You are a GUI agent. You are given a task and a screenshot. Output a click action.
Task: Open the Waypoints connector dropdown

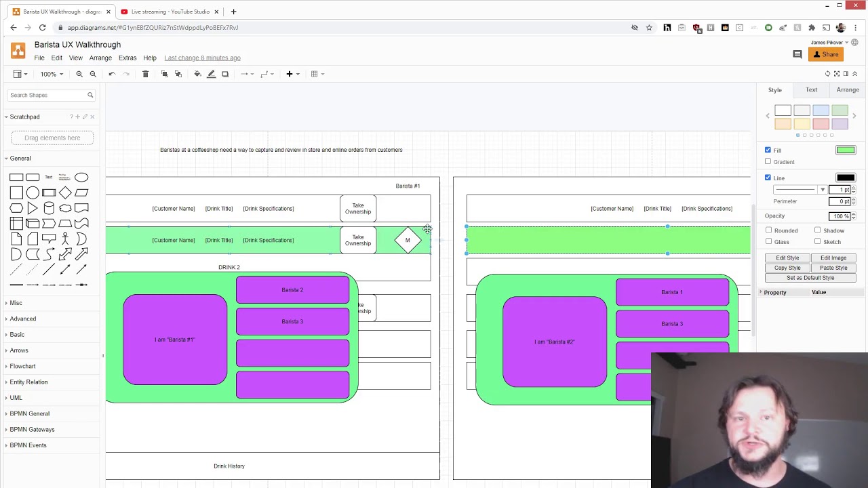(267, 74)
